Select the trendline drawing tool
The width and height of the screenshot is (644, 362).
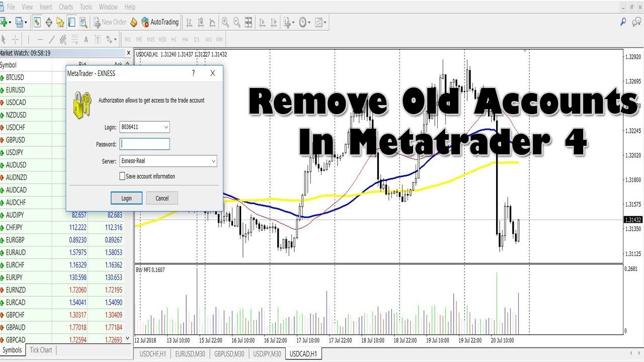[51, 39]
